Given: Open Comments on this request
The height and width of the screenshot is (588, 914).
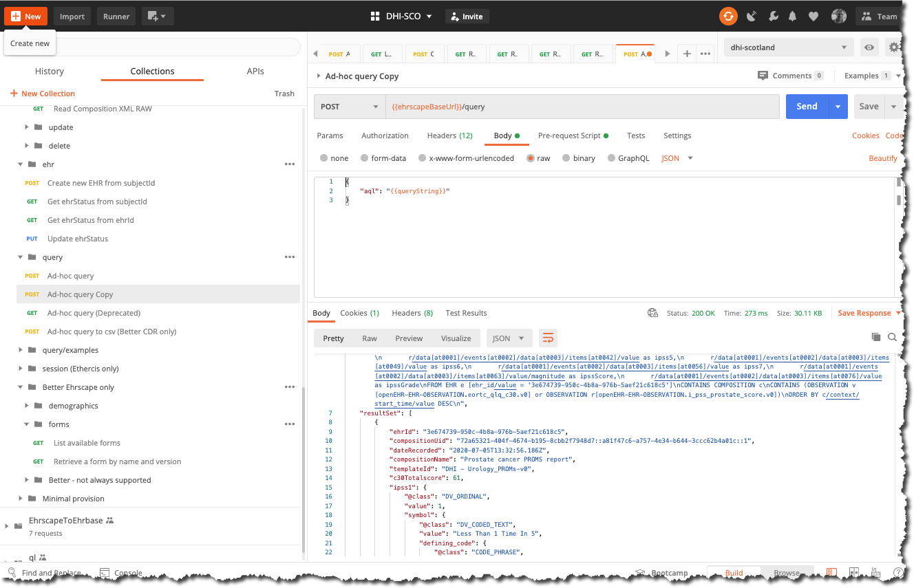Looking at the screenshot, I should tap(790, 76).
